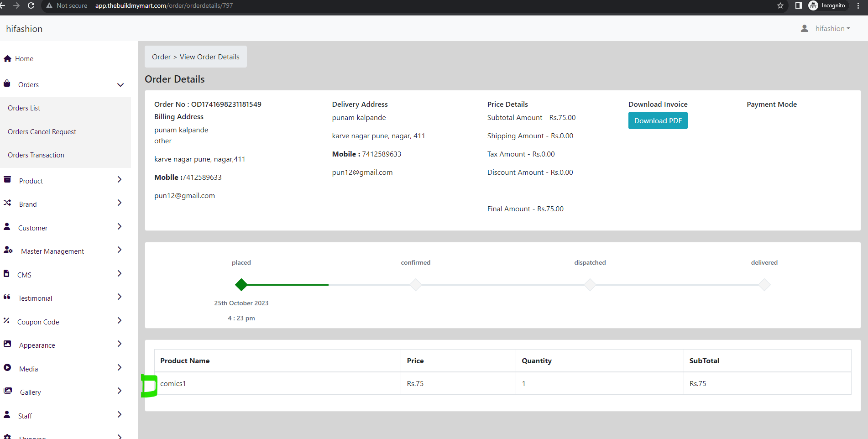The width and height of the screenshot is (868, 439).
Task: Open the hifashion account dropdown
Action: [832, 28]
